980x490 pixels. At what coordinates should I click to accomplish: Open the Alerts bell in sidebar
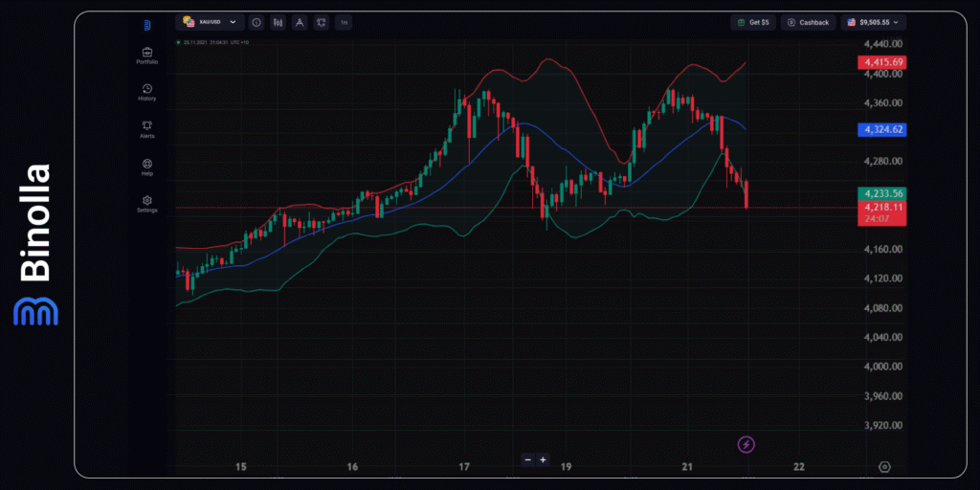coord(146,128)
